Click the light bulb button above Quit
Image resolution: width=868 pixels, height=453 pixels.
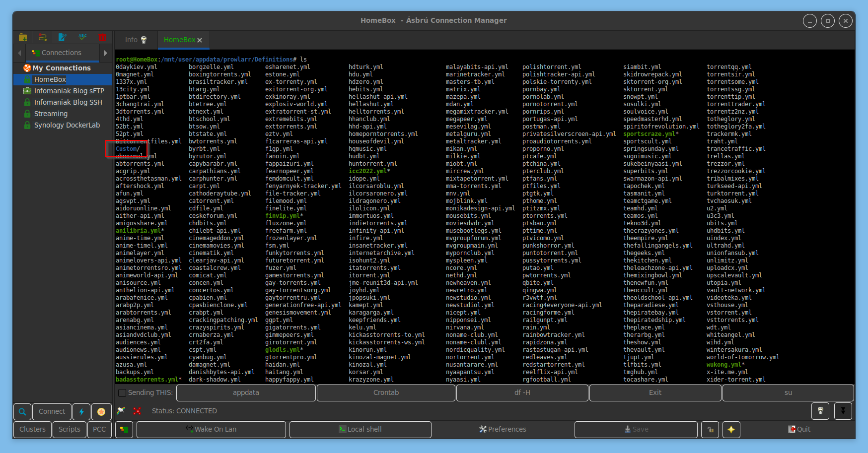click(x=820, y=411)
